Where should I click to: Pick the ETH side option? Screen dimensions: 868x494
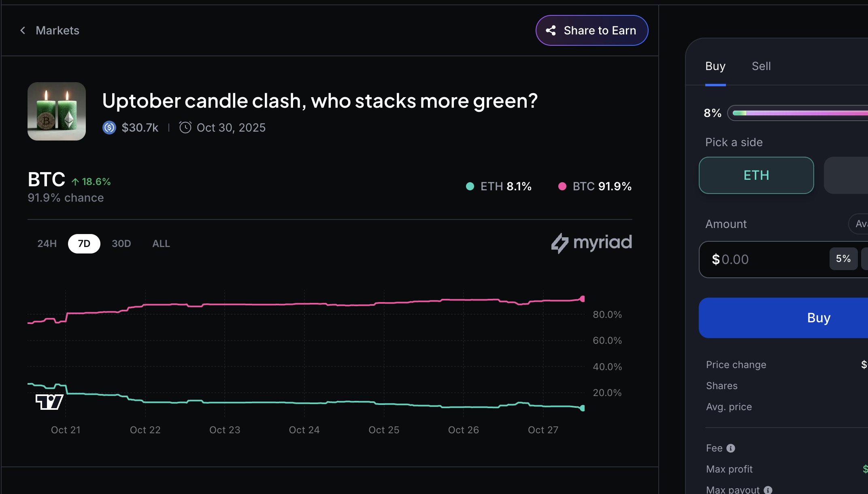coord(756,175)
